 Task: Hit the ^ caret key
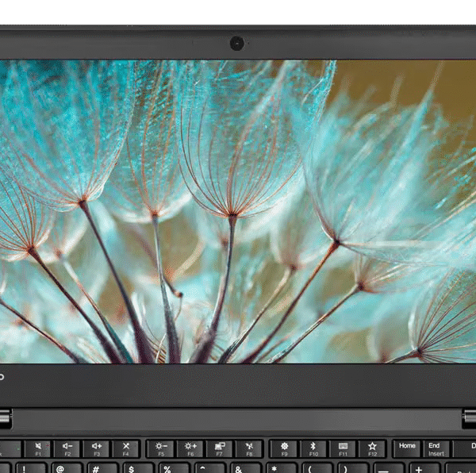tap(209, 468)
